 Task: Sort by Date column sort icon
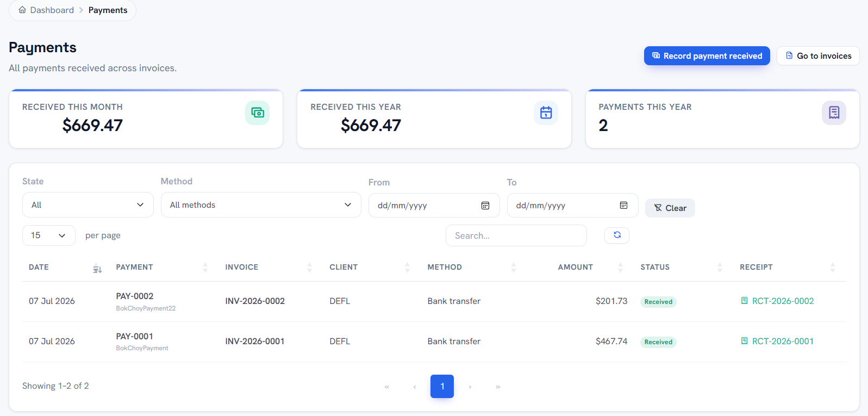click(x=97, y=268)
